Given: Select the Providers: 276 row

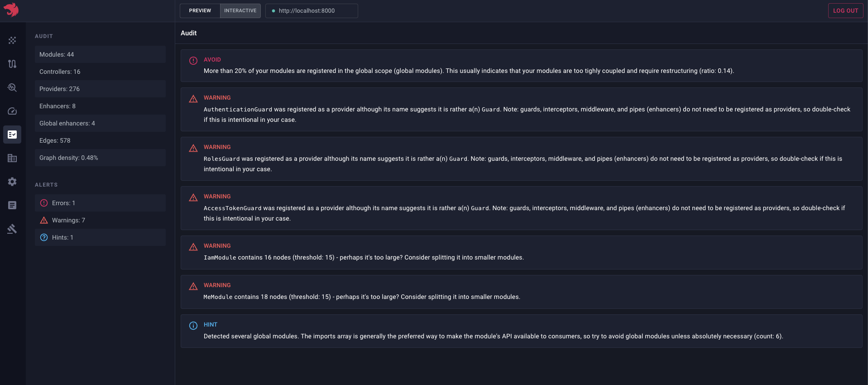Looking at the screenshot, I should click(x=100, y=89).
